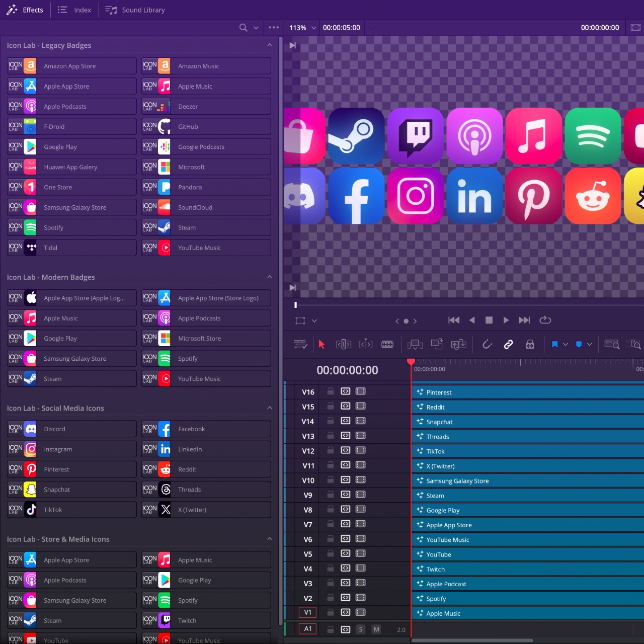This screenshot has height=644, width=644.
Task: Collapse Icon Lab - Legacy Badges section
Action: click(270, 45)
